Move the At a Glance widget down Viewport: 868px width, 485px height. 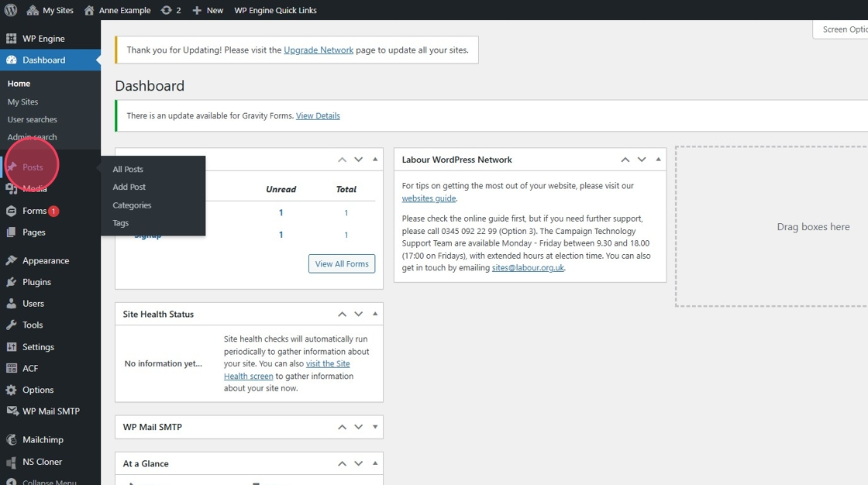coord(358,463)
